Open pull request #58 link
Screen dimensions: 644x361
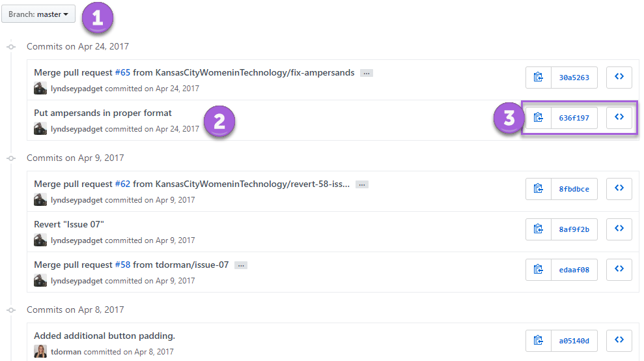pyautogui.click(x=122, y=265)
